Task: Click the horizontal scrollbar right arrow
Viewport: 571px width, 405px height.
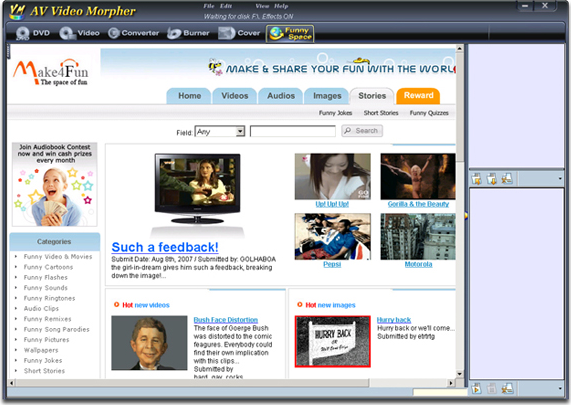Action: [x=451, y=383]
